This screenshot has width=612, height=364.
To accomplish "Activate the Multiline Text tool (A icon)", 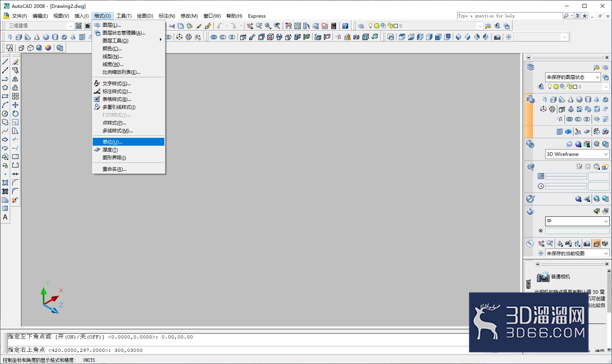I will coord(5,217).
